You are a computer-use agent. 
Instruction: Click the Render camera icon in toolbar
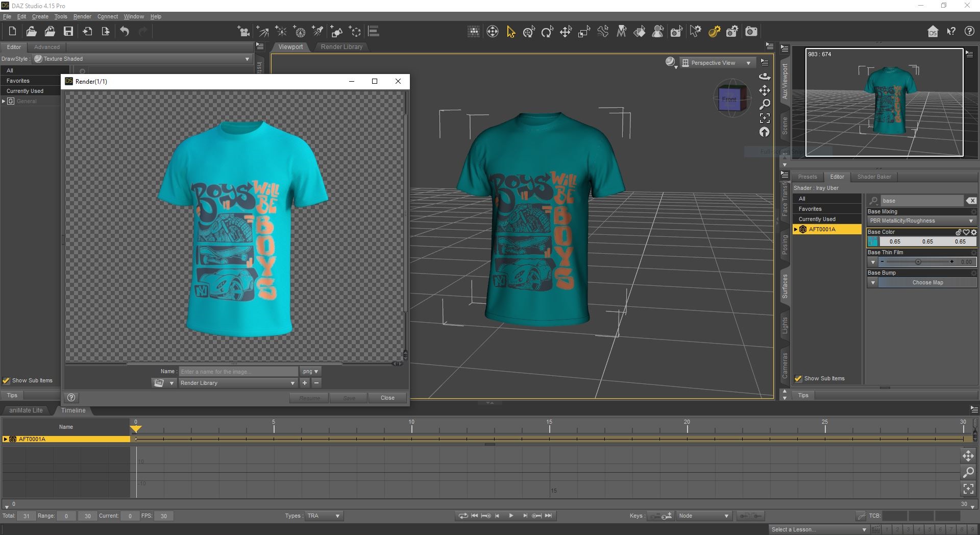(x=751, y=32)
